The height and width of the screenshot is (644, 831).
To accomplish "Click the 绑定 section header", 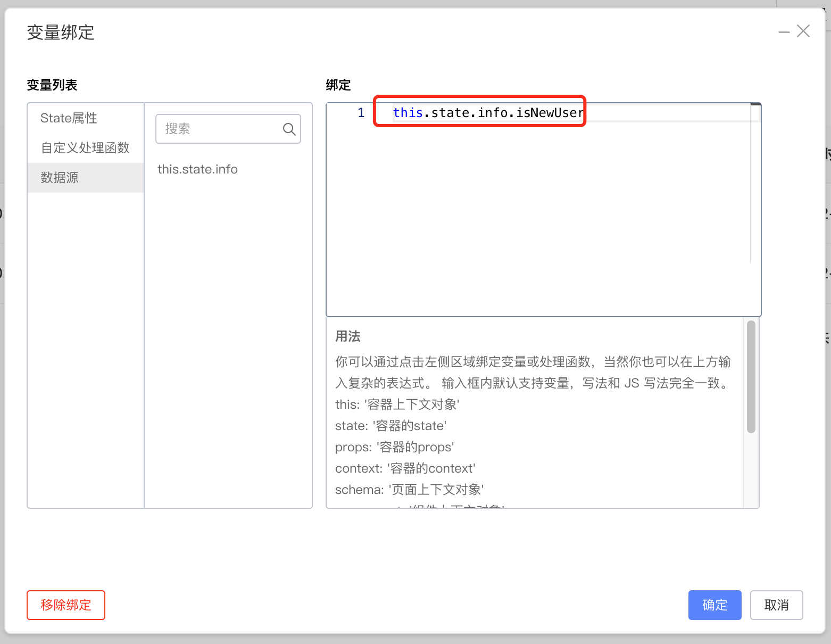I will coord(338,85).
